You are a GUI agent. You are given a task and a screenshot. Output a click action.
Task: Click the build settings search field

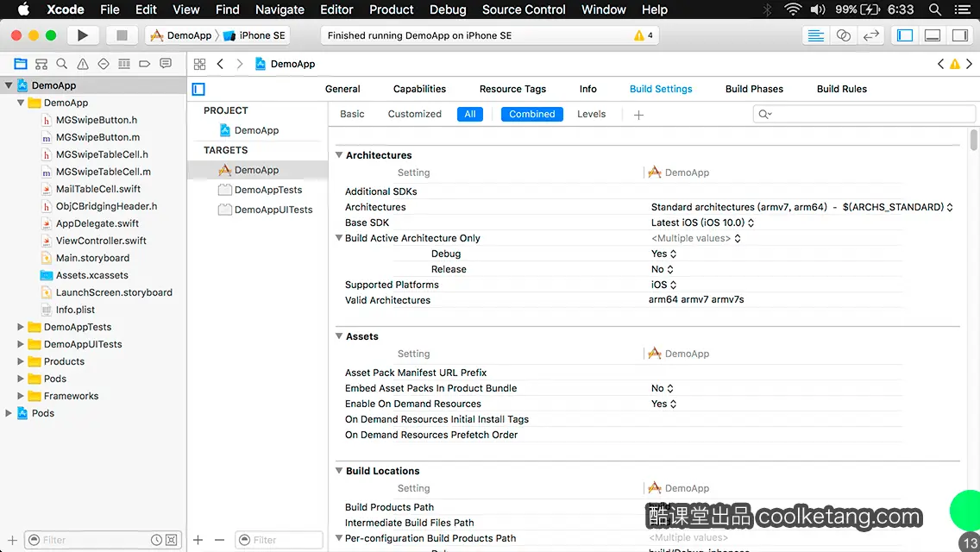click(864, 114)
